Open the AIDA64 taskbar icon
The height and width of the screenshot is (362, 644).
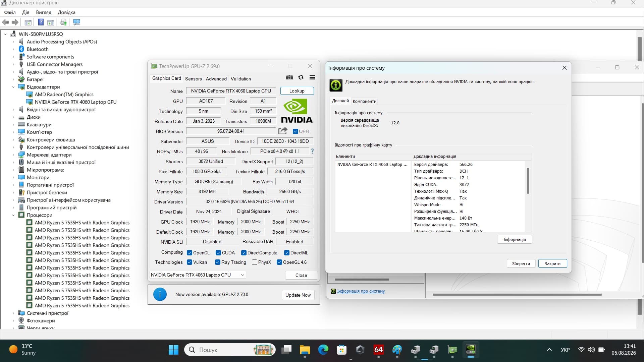tap(379, 350)
